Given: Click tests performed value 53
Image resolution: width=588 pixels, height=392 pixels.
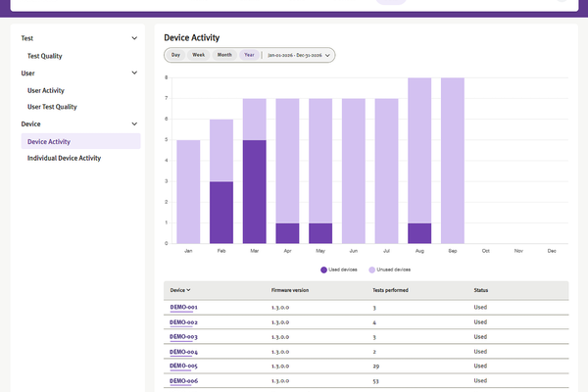Looking at the screenshot, I should 375,381.
